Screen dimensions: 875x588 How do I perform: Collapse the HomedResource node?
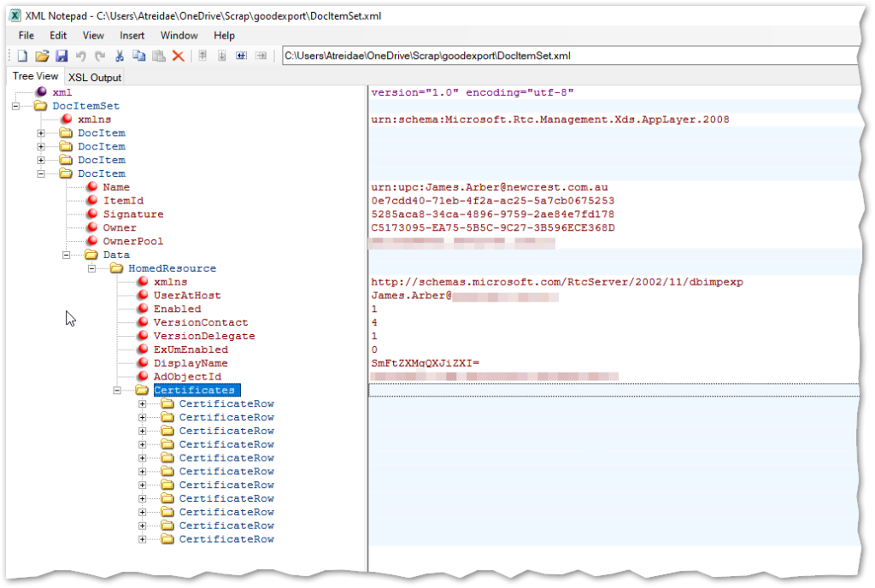pyautogui.click(x=91, y=268)
